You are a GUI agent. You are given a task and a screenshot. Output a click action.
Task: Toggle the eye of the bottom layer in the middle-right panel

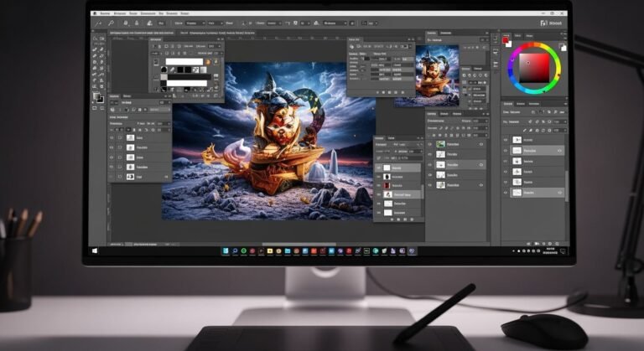[x=430, y=185]
